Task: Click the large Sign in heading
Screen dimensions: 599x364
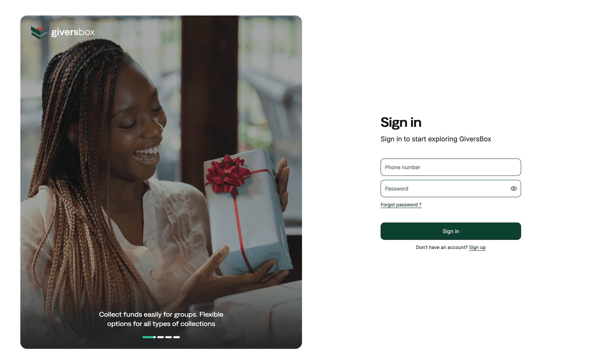Action: [401, 122]
